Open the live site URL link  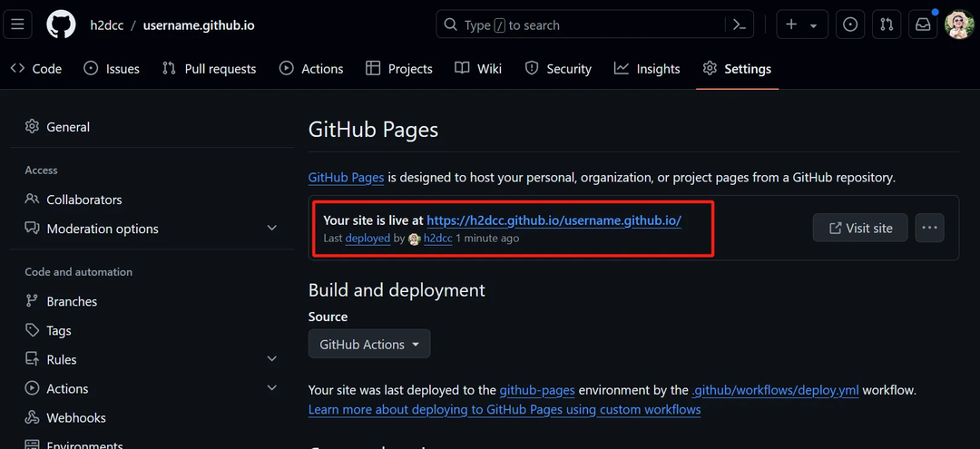tap(554, 220)
